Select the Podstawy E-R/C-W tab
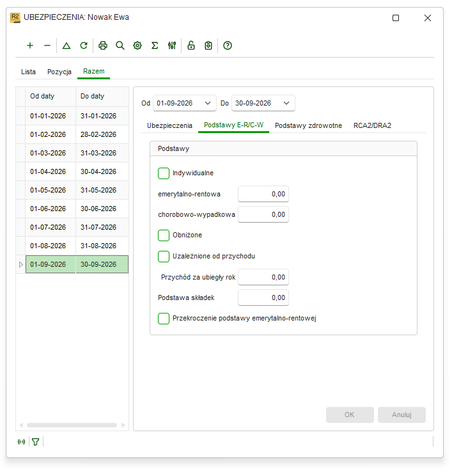 [233, 125]
